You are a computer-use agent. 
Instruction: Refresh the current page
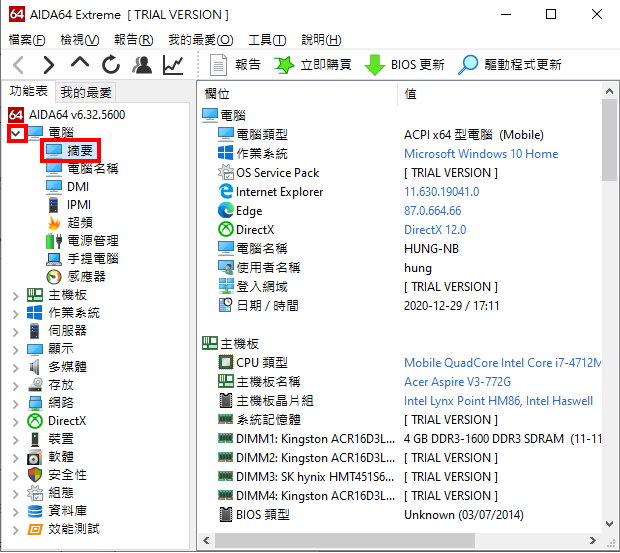pyautogui.click(x=111, y=65)
